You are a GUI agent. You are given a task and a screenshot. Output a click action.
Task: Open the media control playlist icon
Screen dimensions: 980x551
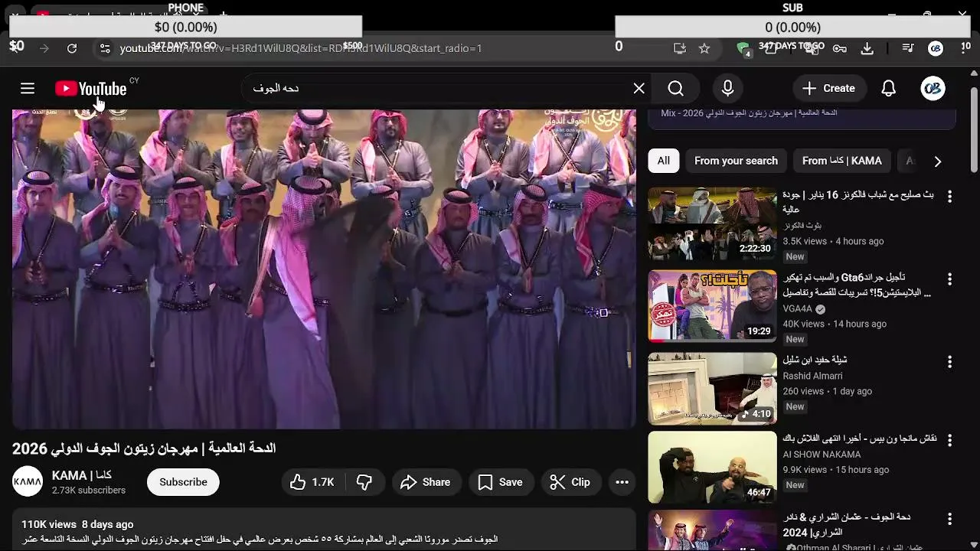pos(908,48)
